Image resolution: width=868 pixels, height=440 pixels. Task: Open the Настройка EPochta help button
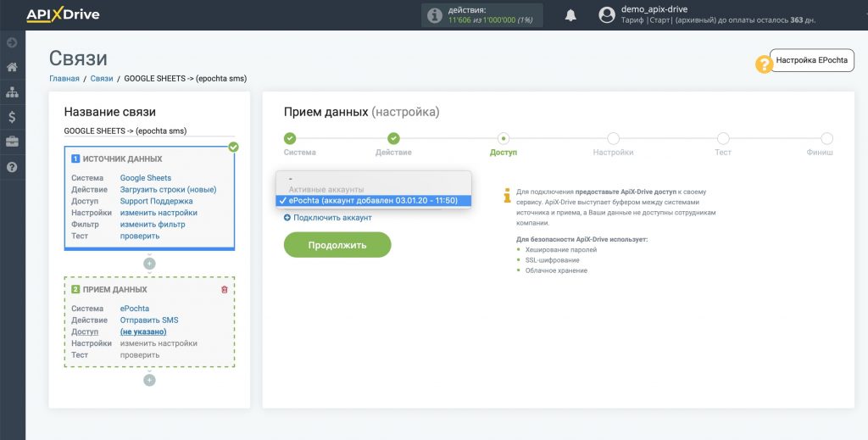(x=811, y=60)
